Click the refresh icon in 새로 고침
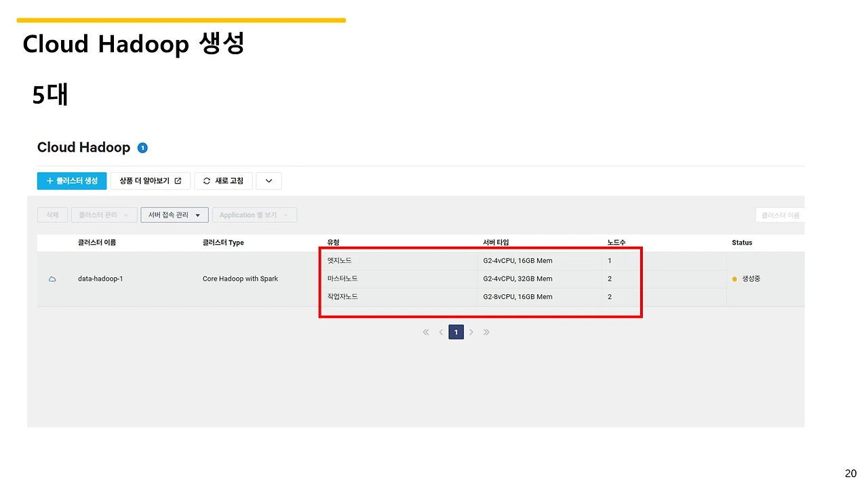This screenshot has width=868, height=488. [207, 181]
